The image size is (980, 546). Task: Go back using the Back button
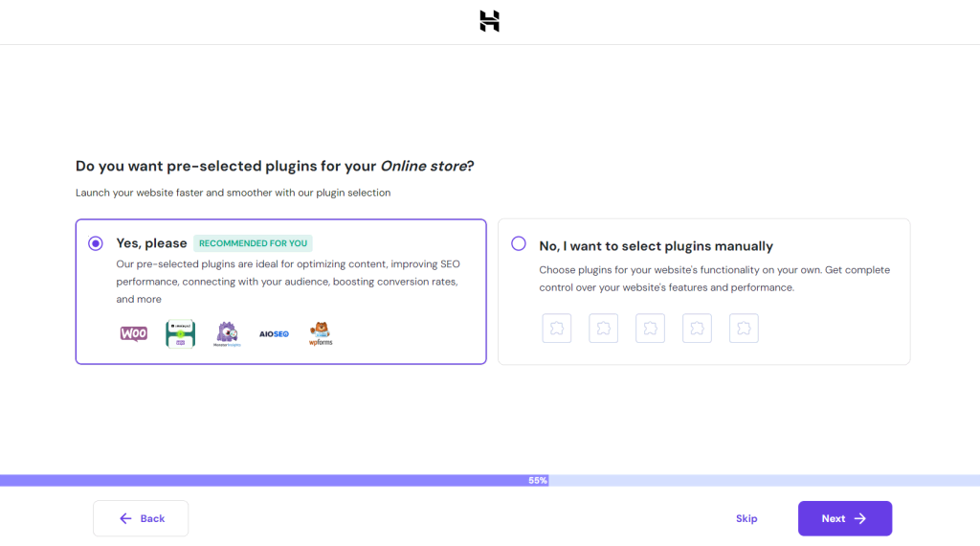[x=141, y=518]
